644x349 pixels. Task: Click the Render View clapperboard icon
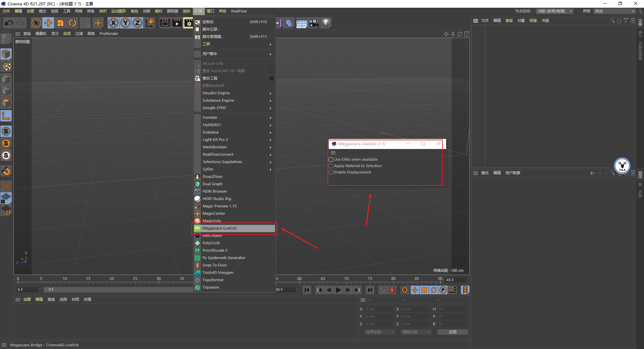coord(165,23)
